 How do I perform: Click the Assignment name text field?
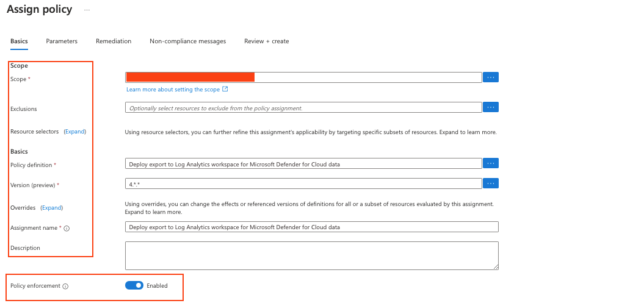point(312,227)
